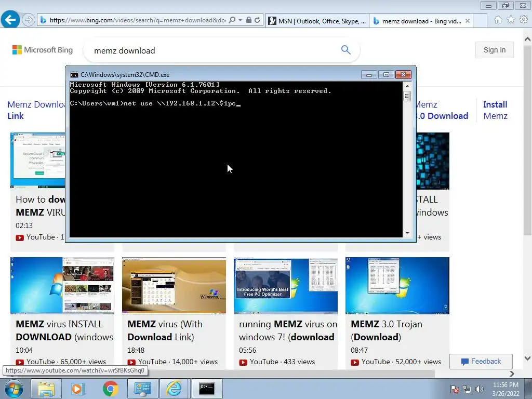Image resolution: width=532 pixels, height=399 pixels.
Task: Click the network tray icon
Action: (467, 389)
